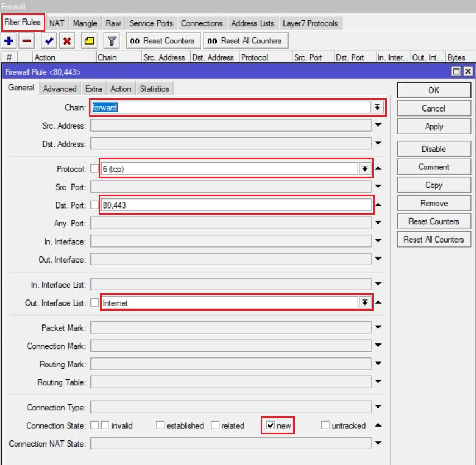Screen dimensions: 476x465
Task: Copy the current firewall rule
Action: coord(433,185)
